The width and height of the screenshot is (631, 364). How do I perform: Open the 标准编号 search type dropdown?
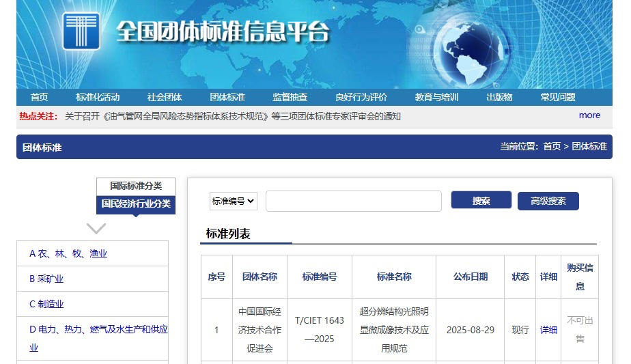(233, 201)
